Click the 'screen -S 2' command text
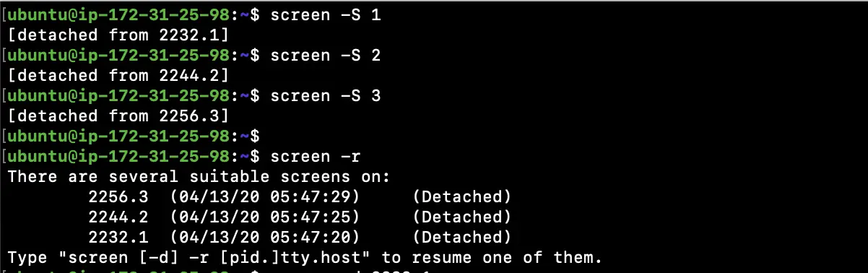 [326, 54]
